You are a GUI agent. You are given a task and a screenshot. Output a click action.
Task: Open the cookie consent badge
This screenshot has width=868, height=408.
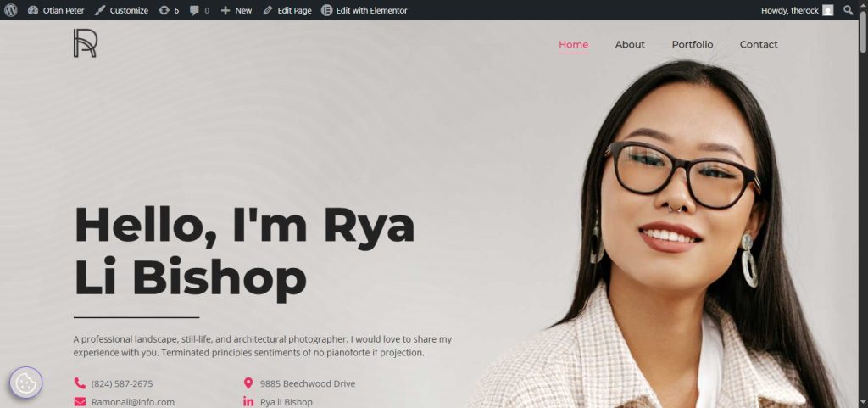click(26, 383)
